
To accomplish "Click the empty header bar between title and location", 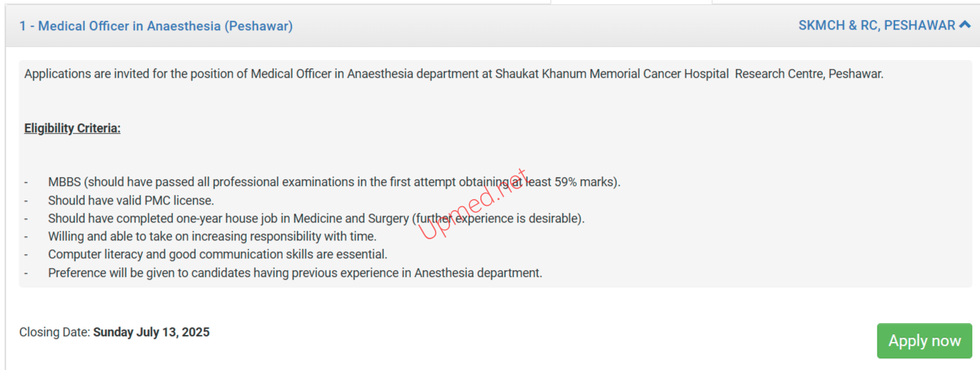I will point(544,26).
